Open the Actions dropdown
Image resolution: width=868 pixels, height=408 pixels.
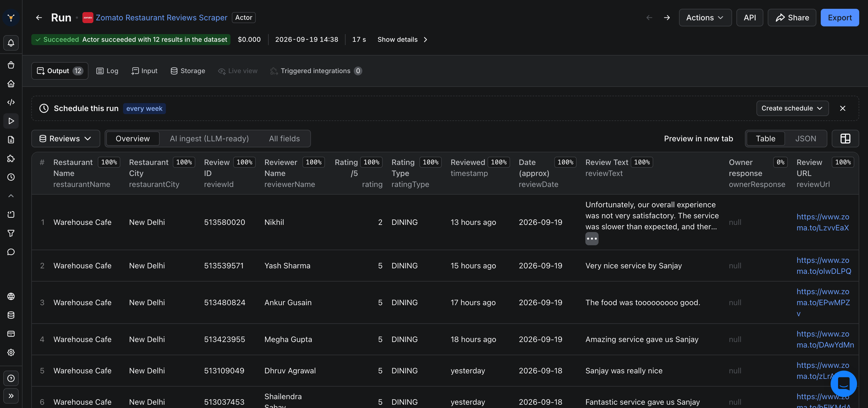[705, 18]
